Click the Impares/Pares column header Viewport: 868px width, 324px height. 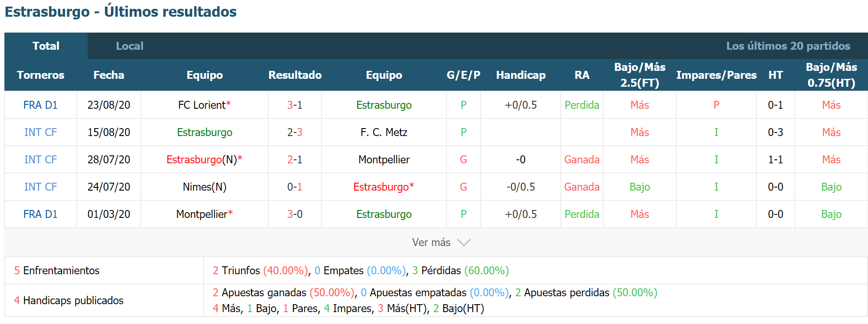716,75
